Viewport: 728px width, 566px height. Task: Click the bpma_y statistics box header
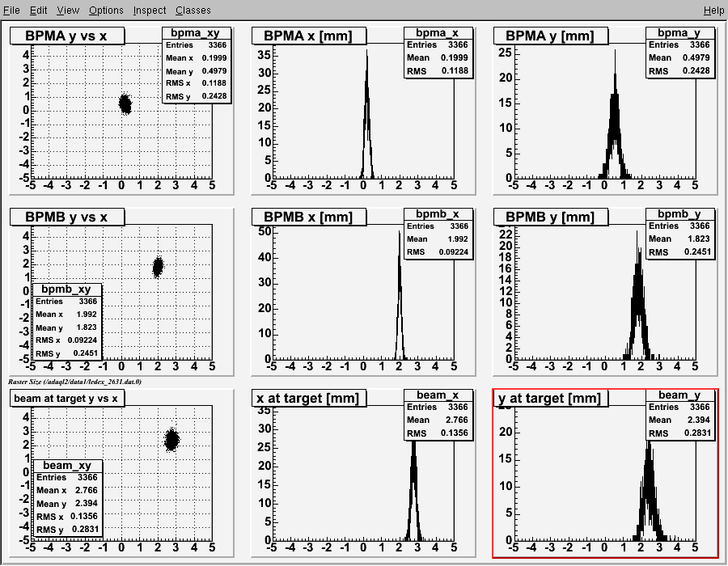point(680,33)
